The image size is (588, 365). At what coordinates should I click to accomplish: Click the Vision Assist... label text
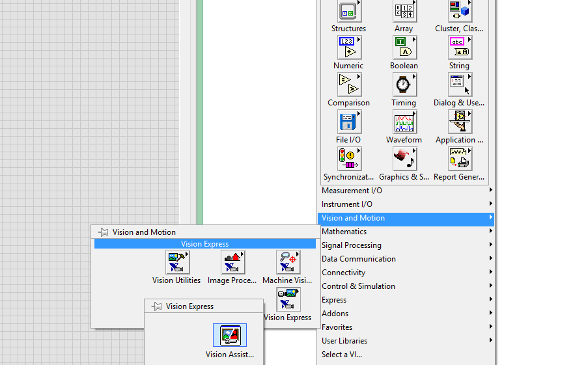click(230, 355)
